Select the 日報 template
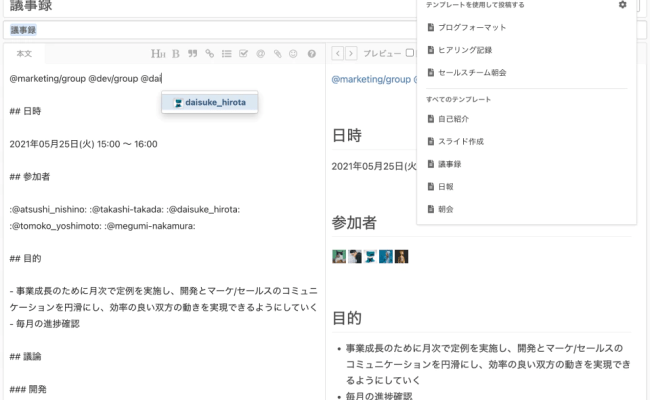Viewport: 650px width, 400px height. tap(441, 187)
